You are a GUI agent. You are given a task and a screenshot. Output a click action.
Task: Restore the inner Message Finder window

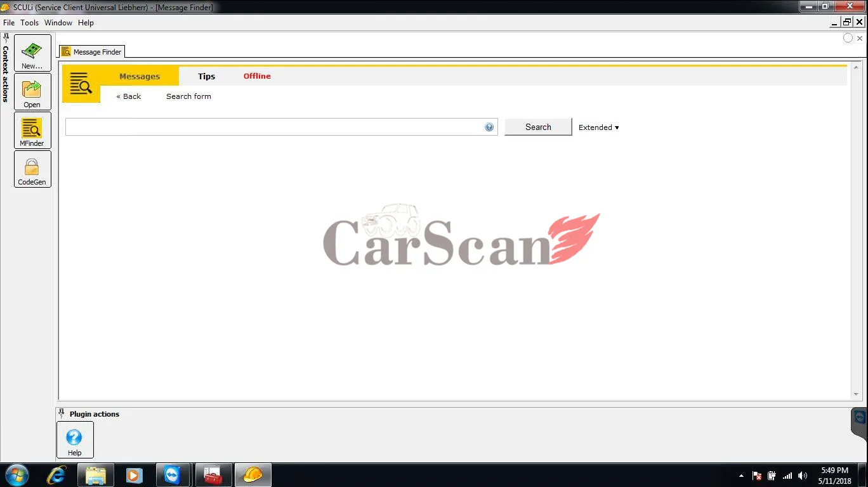[847, 22]
